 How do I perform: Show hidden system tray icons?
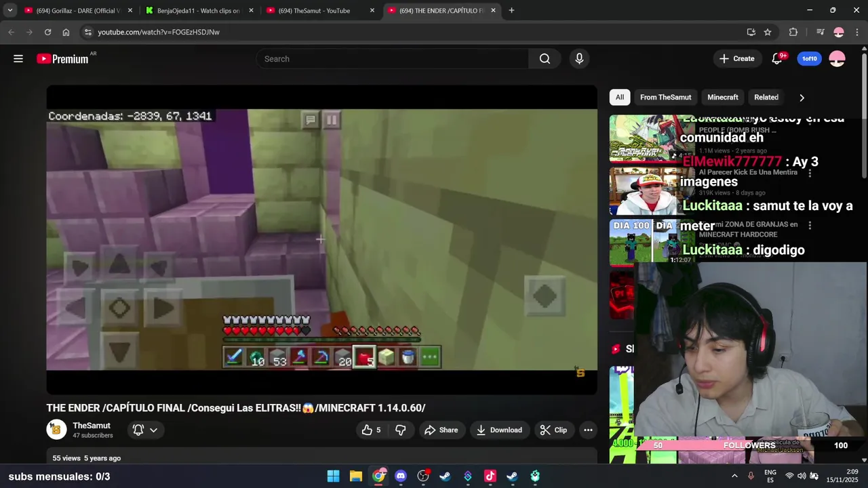click(734, 476)
